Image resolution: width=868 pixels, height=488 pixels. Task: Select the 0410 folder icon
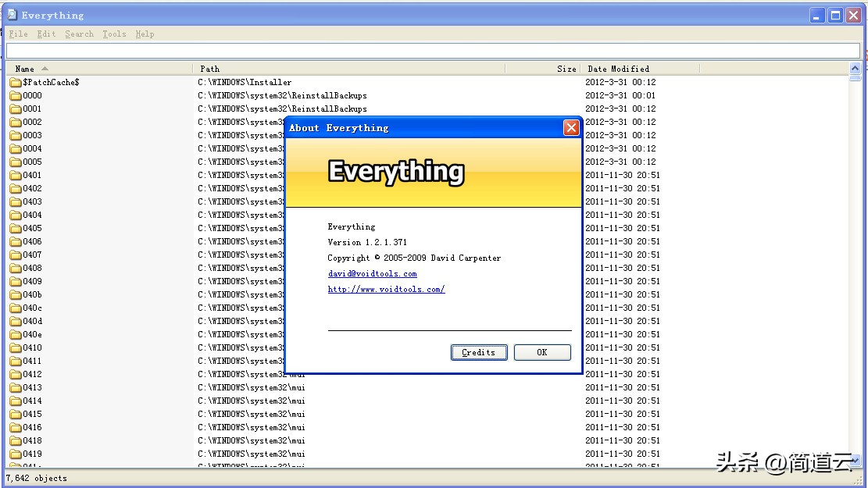[x=16, y=348]
